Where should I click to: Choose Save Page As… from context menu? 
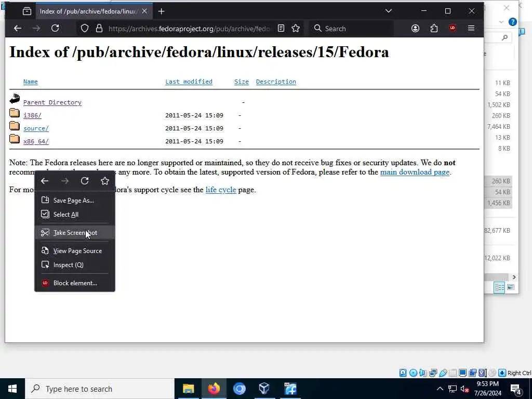click(75, 201)
